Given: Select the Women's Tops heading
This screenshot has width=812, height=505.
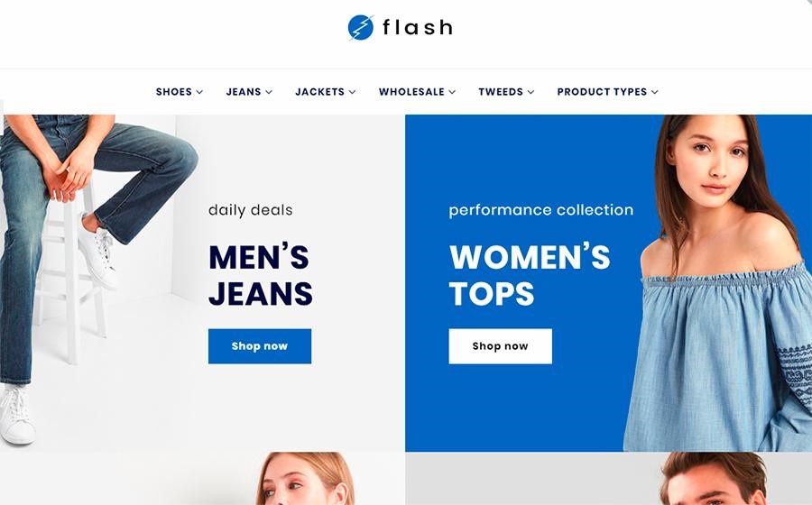Looking at the screenshot, I should 530,275.
